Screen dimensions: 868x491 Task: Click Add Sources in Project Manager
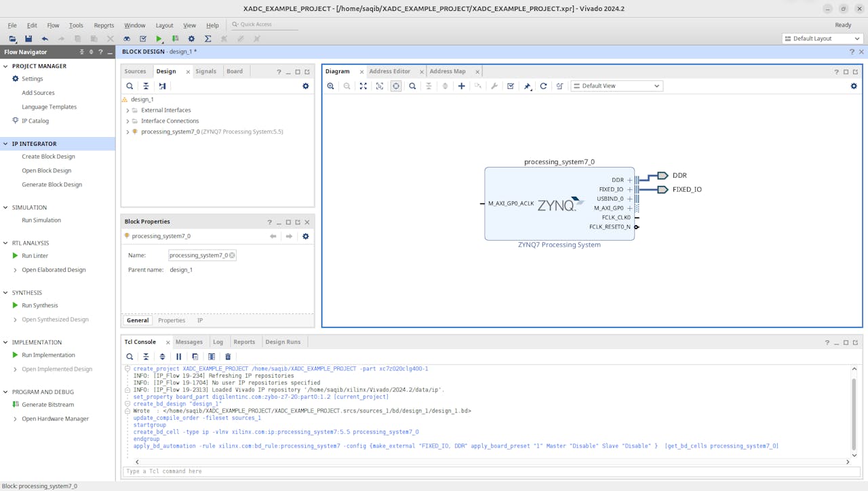click(38, 93)
